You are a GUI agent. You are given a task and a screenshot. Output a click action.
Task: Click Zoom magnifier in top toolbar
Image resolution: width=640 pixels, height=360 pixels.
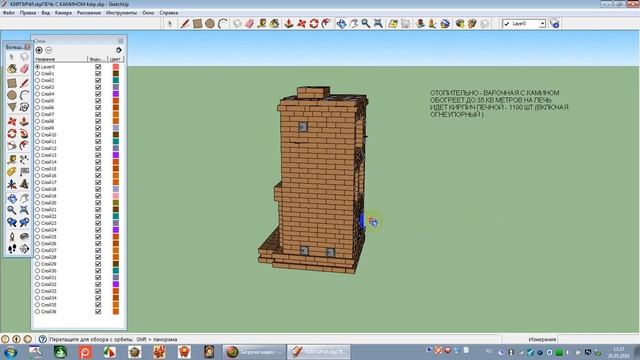[366, 24]
